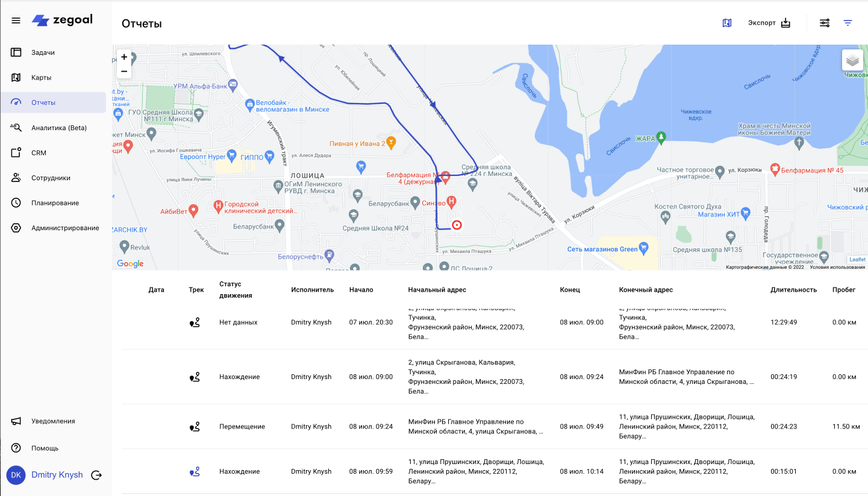Open the Задачи section
The width and height of the screenshot is (868, 496).
coord(42,52)
